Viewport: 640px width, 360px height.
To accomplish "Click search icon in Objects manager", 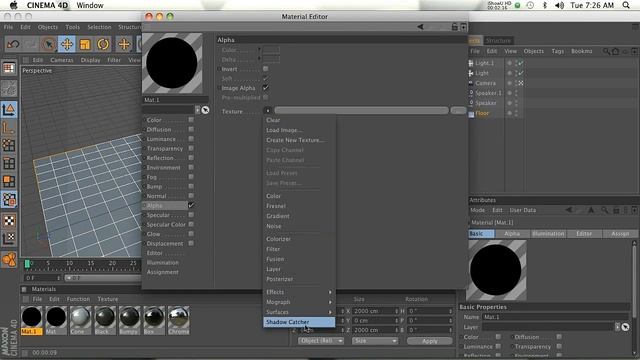I will [607, 51].
